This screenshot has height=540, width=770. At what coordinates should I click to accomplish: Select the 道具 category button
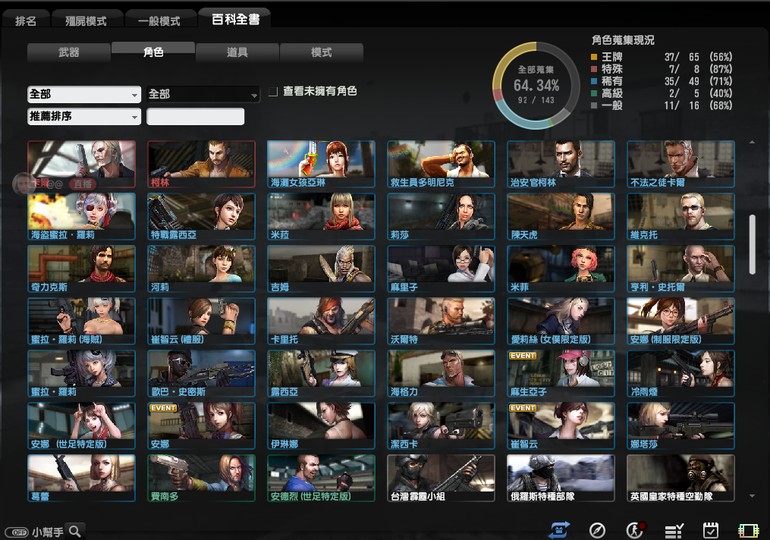pos(237,52)
